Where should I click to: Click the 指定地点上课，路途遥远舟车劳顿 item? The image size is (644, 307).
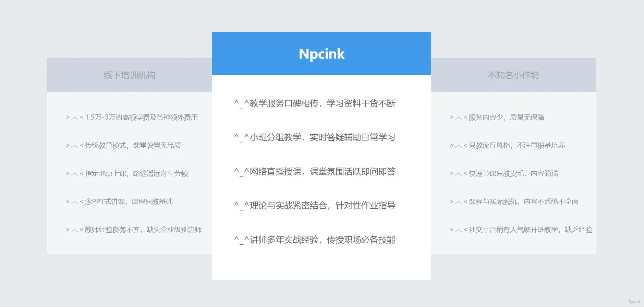click(x=136, y=174)
